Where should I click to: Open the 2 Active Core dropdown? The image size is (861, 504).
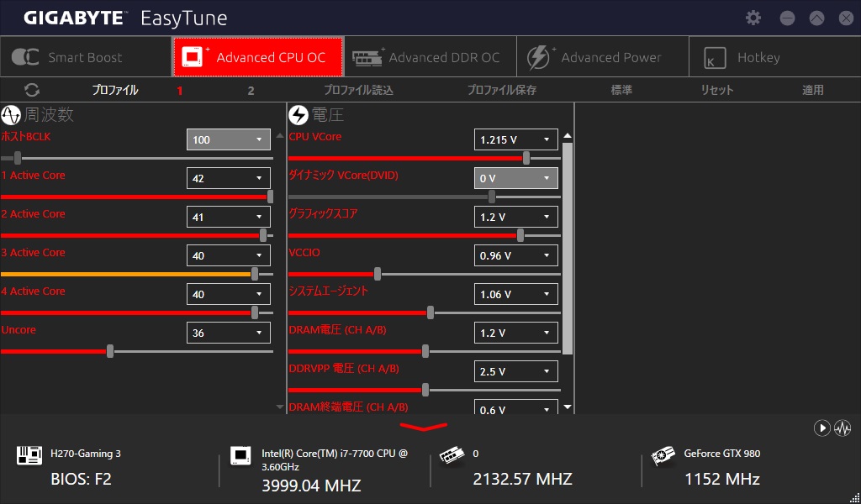pos(229,217)
